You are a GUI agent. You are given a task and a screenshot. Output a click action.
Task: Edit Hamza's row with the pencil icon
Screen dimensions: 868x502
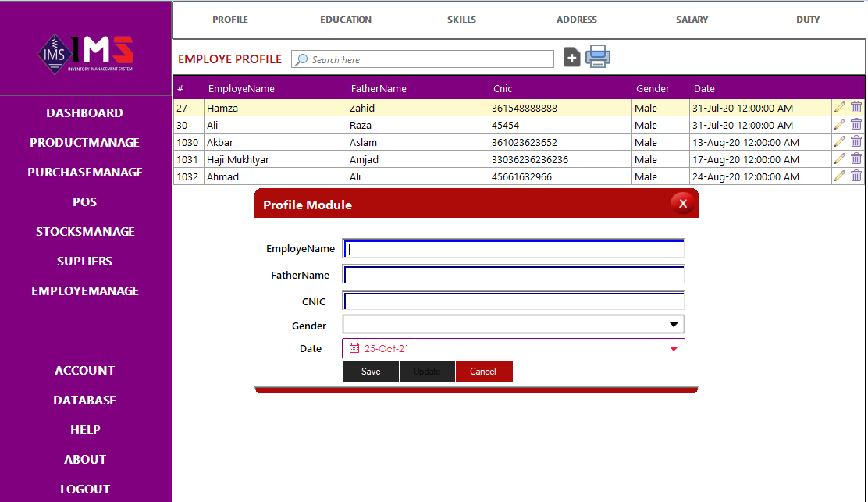pos(840,108)
